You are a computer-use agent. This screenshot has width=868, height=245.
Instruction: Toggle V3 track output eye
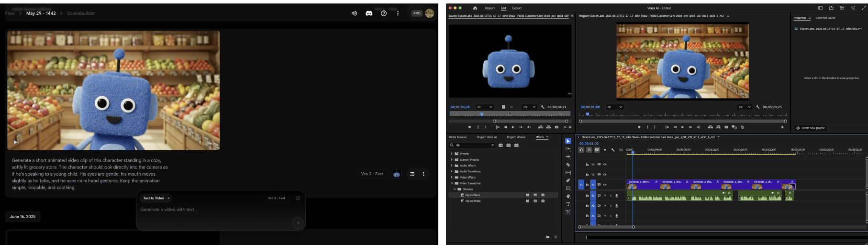coord(605,165)
